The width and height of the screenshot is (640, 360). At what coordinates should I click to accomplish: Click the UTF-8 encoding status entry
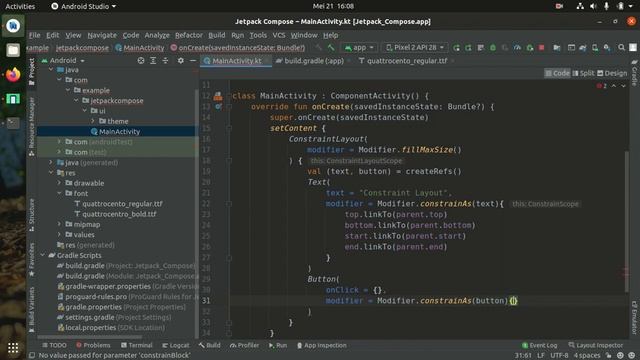pyautogui.click(x=559, y=356)
